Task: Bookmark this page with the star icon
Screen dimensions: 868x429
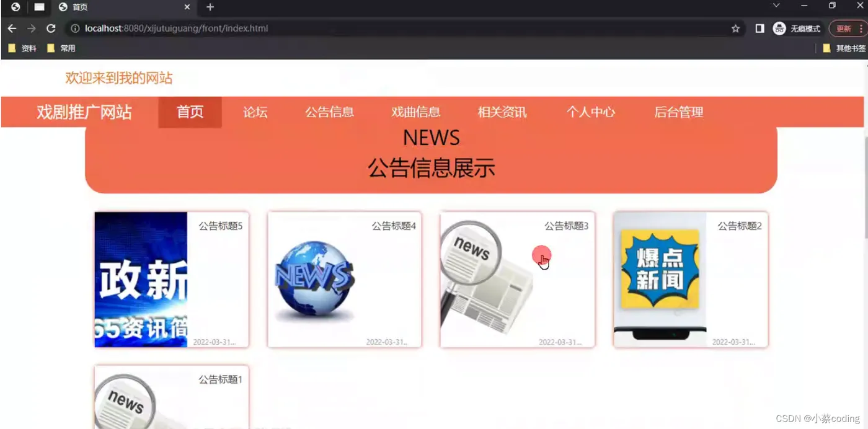Action: pyautogui.click(x=735, y=29)
